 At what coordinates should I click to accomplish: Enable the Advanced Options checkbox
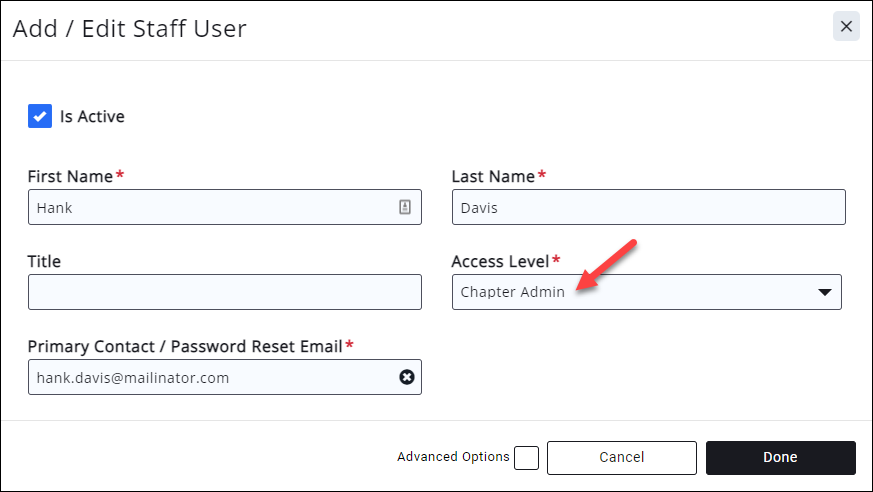(x=526, y=457)
